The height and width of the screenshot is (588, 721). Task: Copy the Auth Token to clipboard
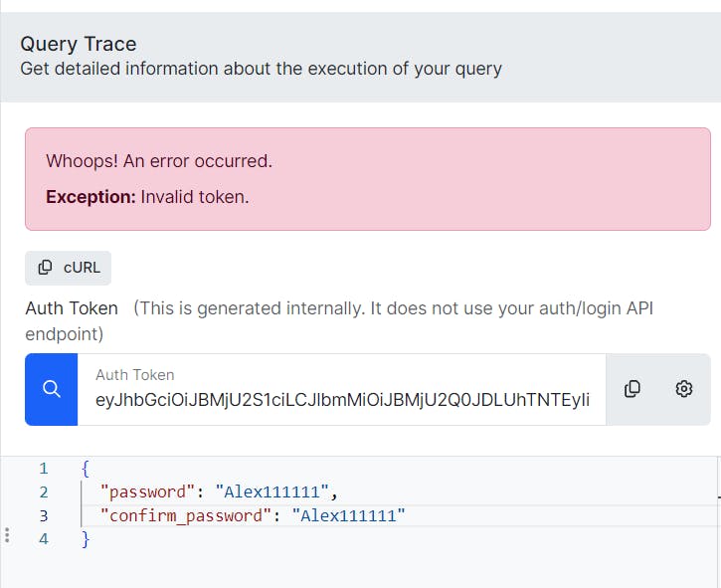[x=632, y=389]
